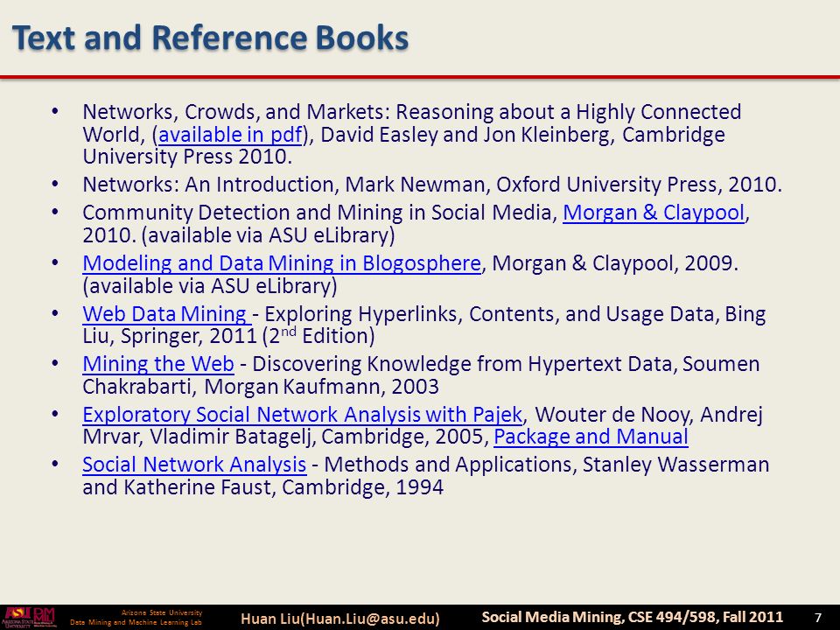The height and width of the screenshot is (630, 840).
Task: Click '2010. (available via ASU eLibrary)' text
Action: coord(239,235)
